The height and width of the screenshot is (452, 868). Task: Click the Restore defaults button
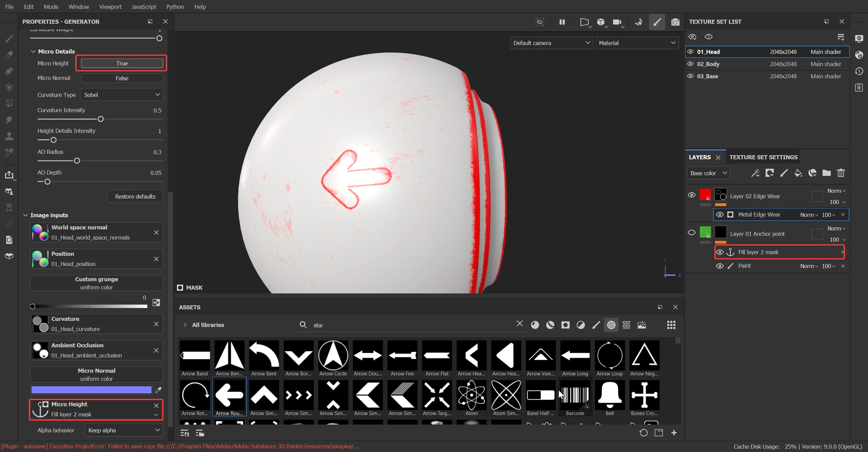(135, 197)
